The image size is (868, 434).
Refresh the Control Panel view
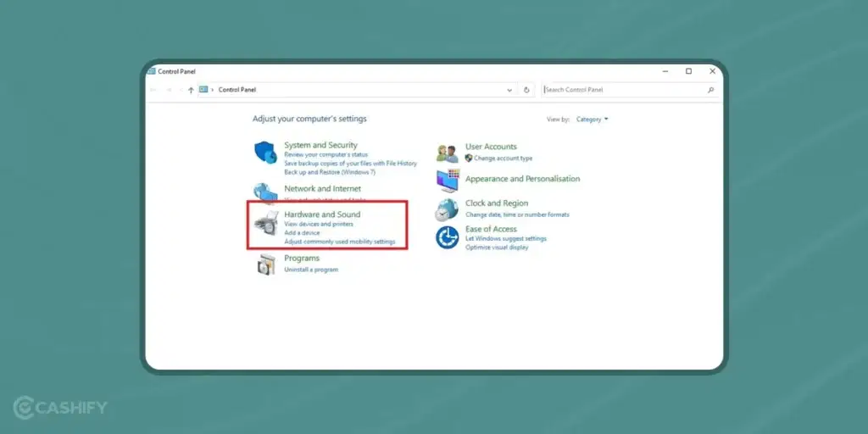[x=526, y=90]
